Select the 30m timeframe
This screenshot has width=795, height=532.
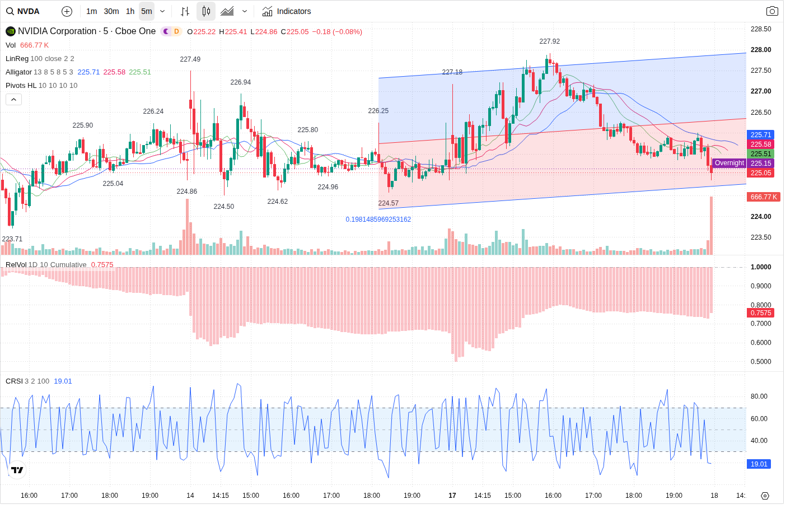click(111, 11)
